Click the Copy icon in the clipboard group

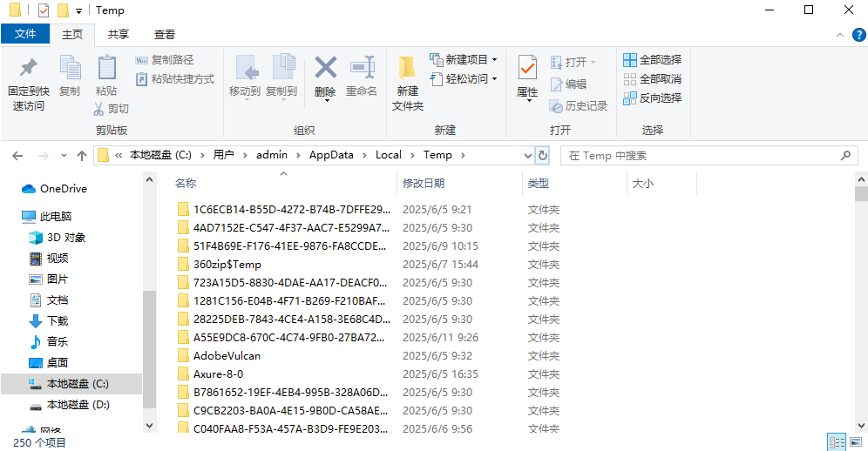[70, 68]
